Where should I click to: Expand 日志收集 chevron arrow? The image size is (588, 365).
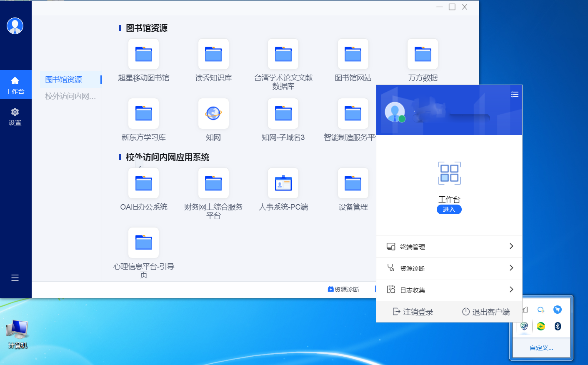pyautogui.click(x=511, y=290)
